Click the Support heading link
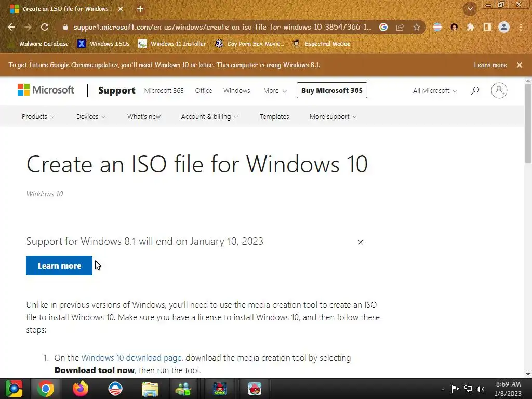This screenshot has height=399, width=532. [117, 90]
